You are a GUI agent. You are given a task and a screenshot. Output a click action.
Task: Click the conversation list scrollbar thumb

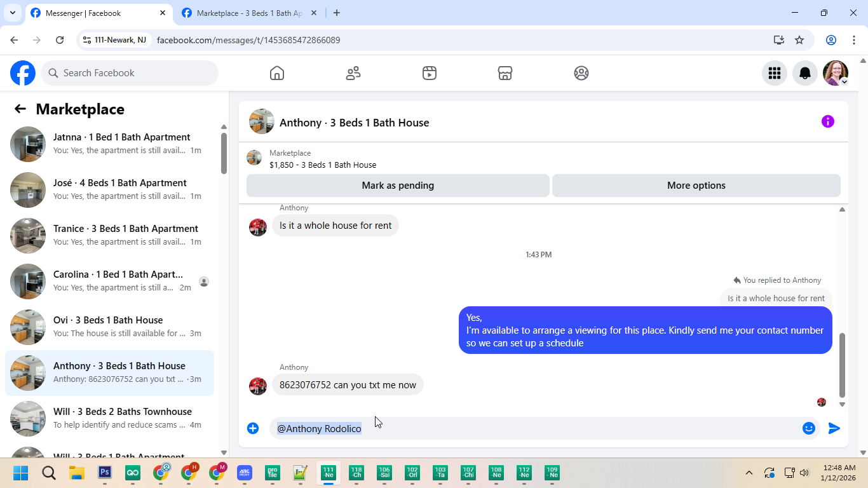click(224, 153)
